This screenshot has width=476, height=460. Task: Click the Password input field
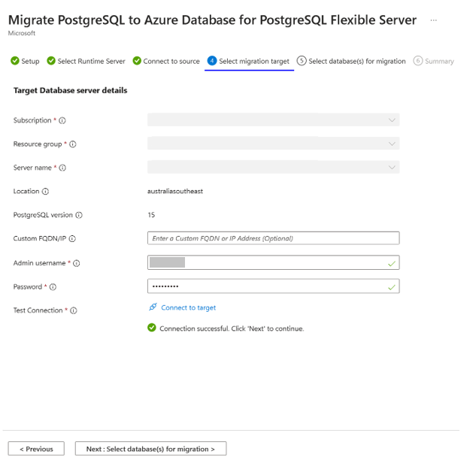[273, 286]
